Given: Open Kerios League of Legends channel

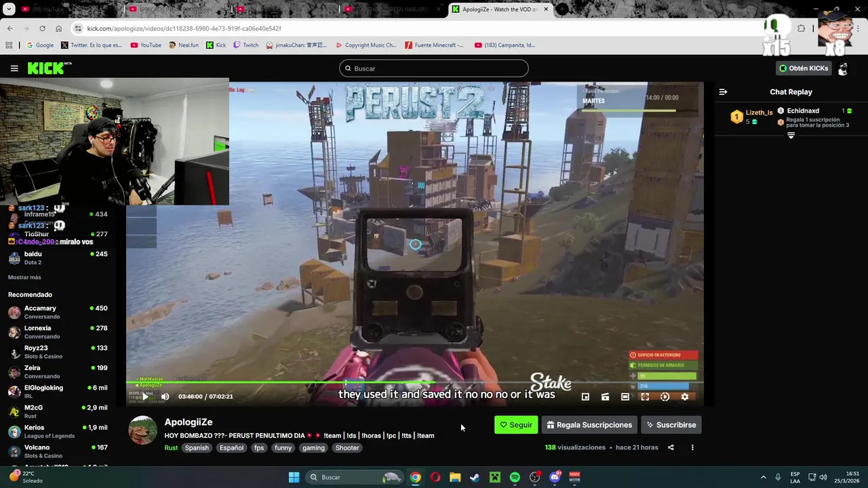Looking at the screenshot, I should point(58,432).
